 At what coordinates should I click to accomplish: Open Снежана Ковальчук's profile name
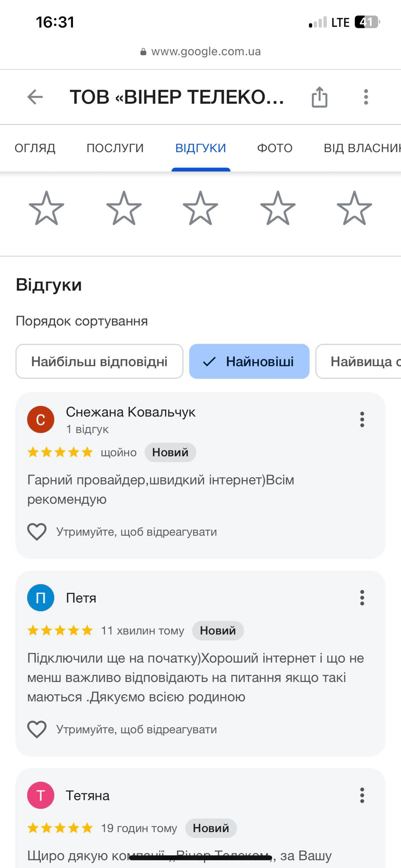131,412
